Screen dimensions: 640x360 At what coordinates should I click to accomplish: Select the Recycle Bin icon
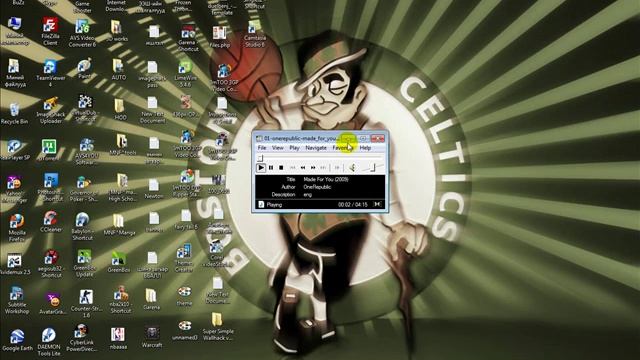(14, 114)
